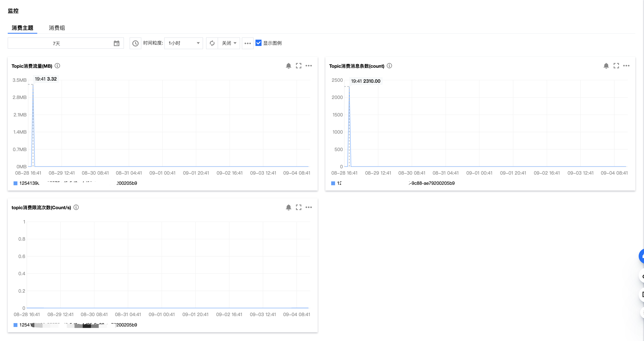Click alarm bell icon on Topic消费流量 chart
Image resolution: width=644 pixels, height=341 pixels.
(288, 66)
